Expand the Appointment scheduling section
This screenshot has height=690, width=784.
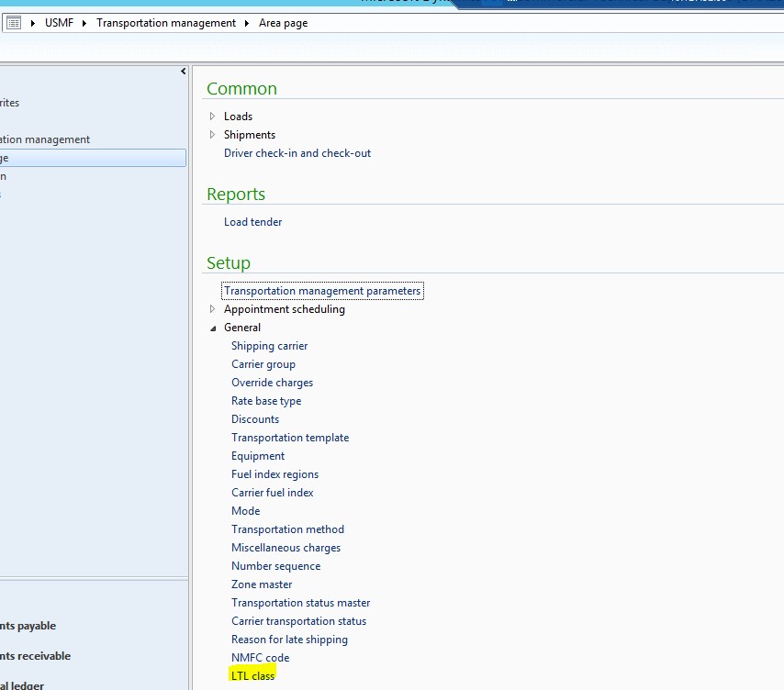click(212, 309)
